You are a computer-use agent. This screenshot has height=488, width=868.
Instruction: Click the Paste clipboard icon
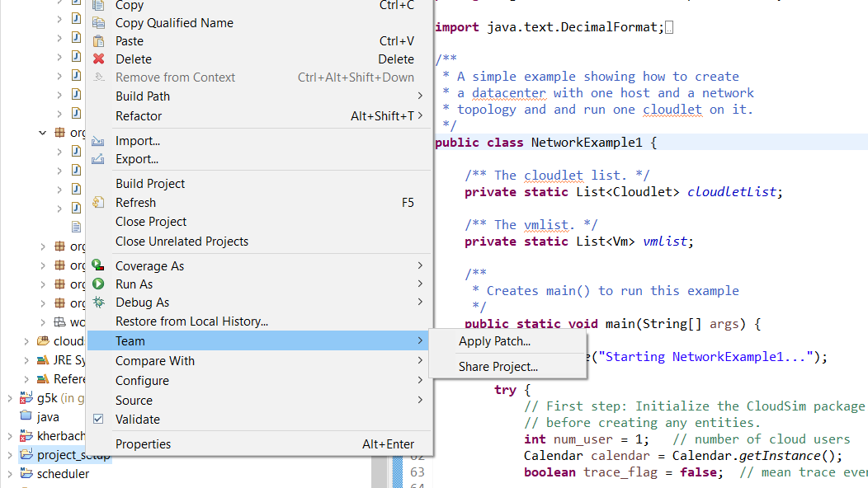coord(98,41)
